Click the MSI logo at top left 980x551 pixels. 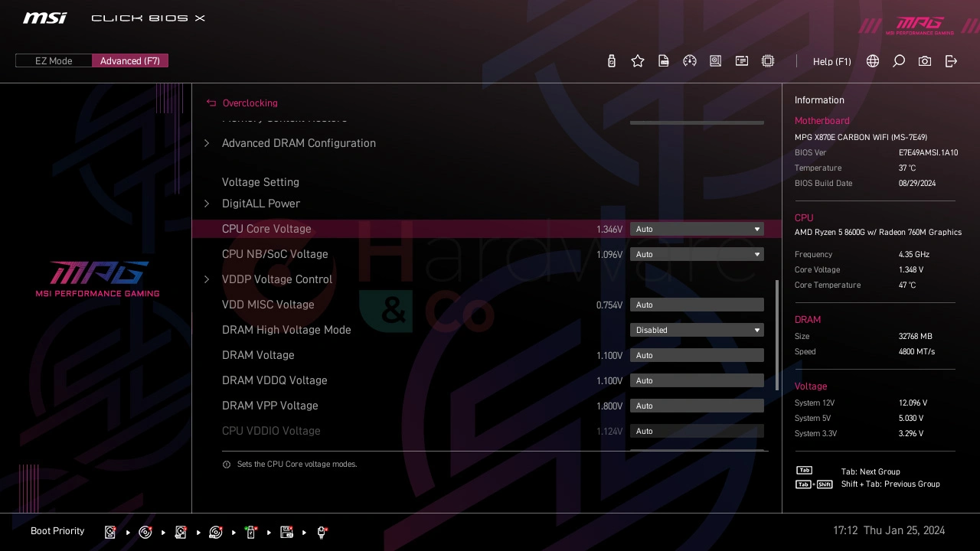(45, 18)
